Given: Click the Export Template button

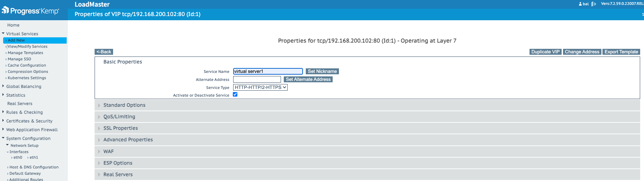Looking at the screenshot, I should 621,52.
